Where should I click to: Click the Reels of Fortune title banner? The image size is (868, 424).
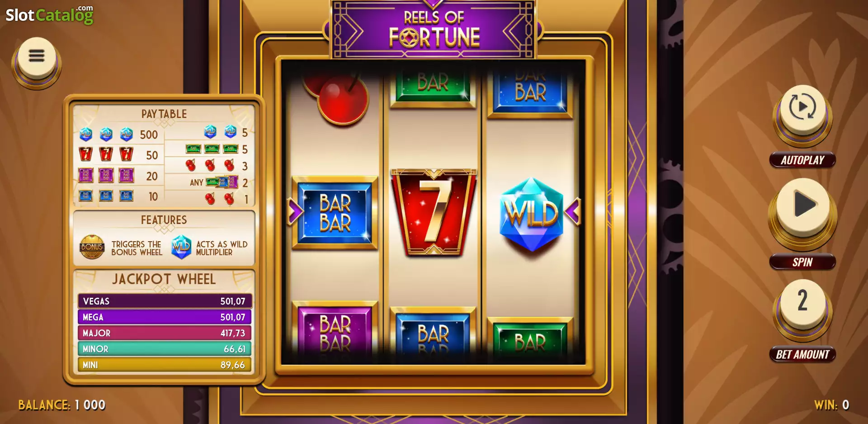click(x=434, y=29)
